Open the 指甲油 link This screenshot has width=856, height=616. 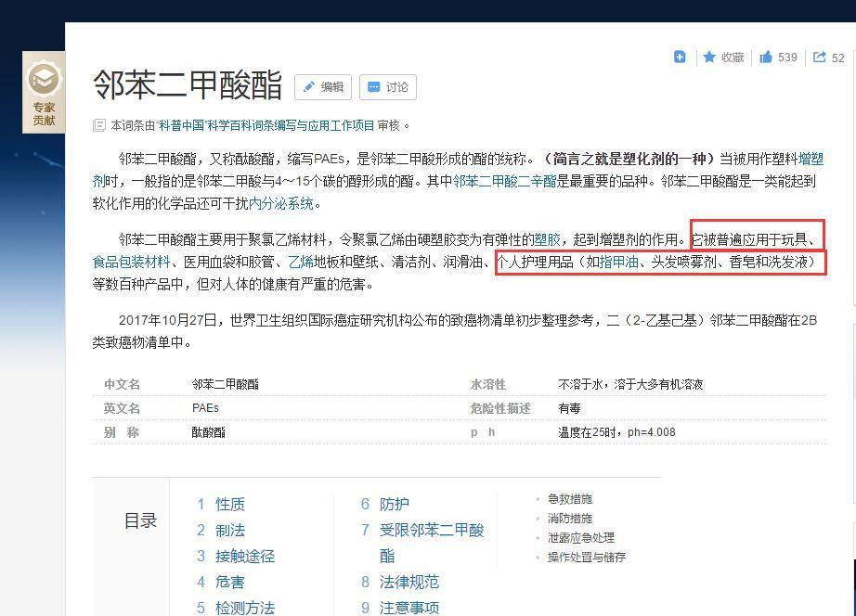[619, 263]
